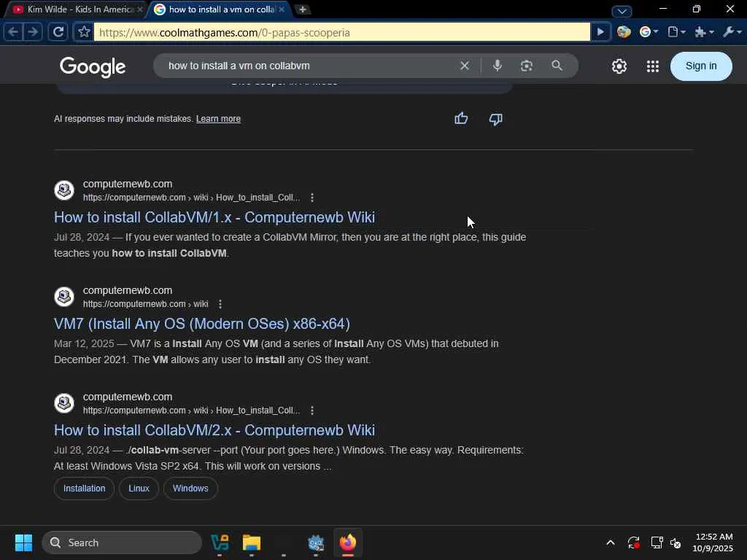The width and height of the screenshot is (747, 560).
Task: Close the Google search tab
Action: [282, 9]
